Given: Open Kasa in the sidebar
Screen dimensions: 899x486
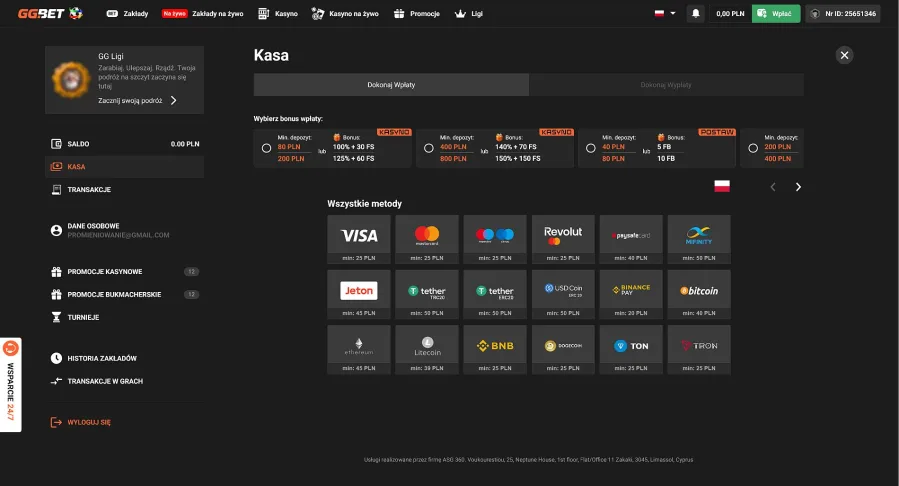Looking at the screenshot, I should 124,167.
